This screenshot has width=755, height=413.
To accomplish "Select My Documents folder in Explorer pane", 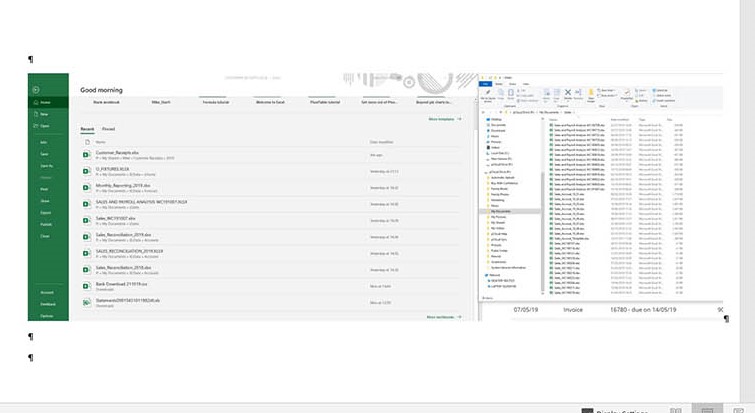I will click(x=510, y=211).
